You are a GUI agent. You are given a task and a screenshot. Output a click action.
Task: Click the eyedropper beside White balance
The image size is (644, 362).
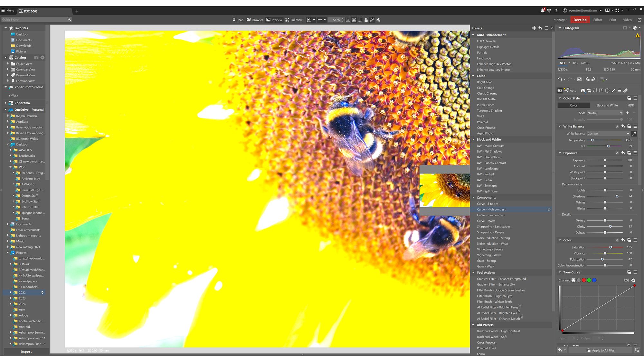[x=635, y=134]
